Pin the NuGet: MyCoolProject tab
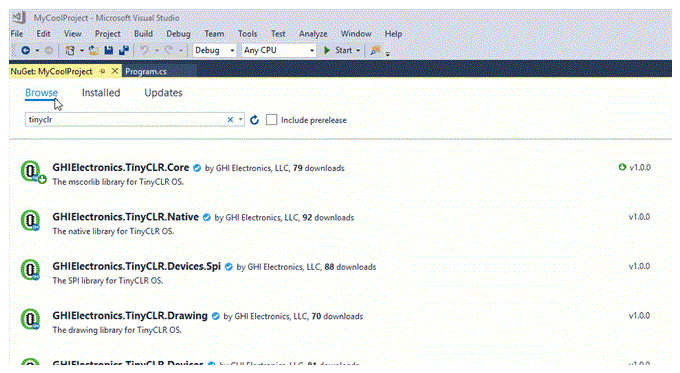Viewport: 680px width, 373px height. 102,71
